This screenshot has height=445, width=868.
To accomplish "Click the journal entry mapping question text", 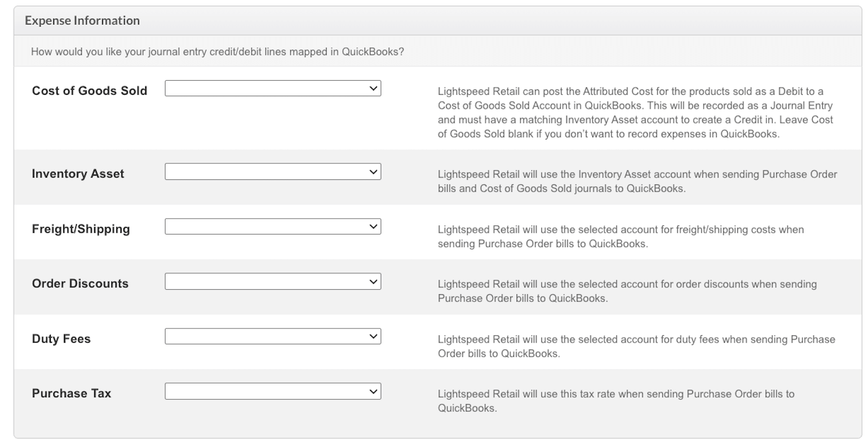I will (x=218, y=51).
